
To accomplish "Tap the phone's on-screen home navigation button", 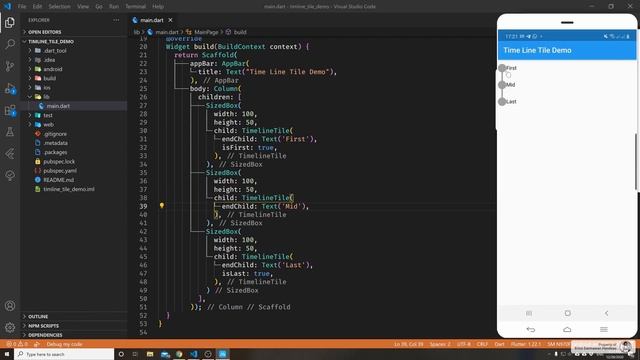I will [567, 313].
